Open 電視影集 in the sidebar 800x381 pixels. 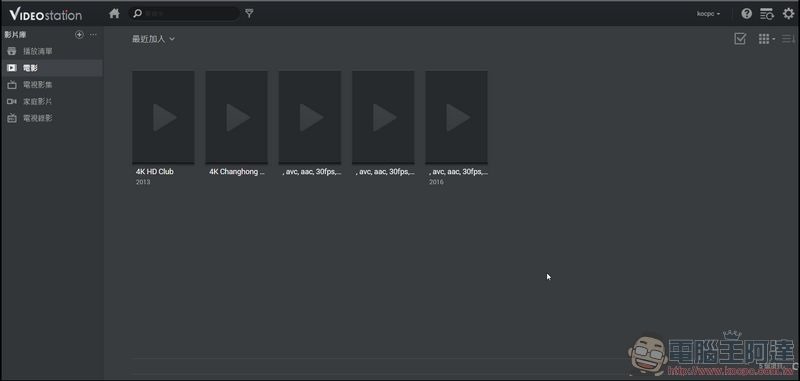[x=52, y=85]
